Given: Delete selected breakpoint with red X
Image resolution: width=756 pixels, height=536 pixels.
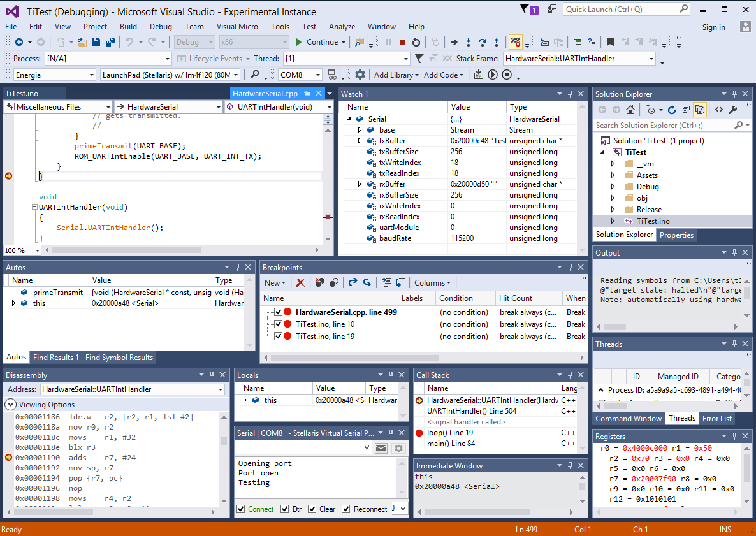Looking at the screenshot, I should point(300,282).
